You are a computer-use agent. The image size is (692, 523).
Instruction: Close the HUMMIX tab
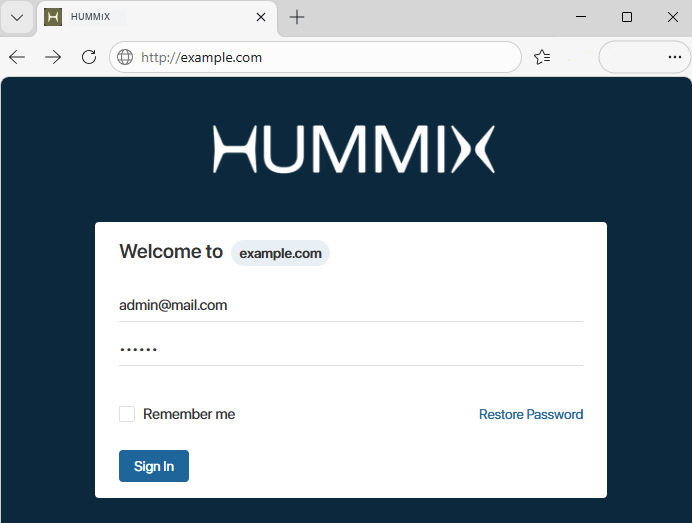[x=261, y=17]
